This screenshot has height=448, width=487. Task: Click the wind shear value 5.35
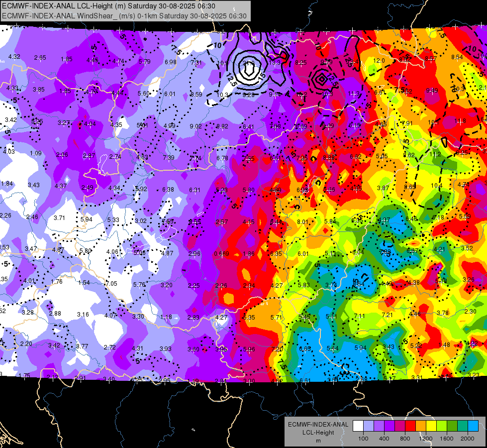(249, 318)
